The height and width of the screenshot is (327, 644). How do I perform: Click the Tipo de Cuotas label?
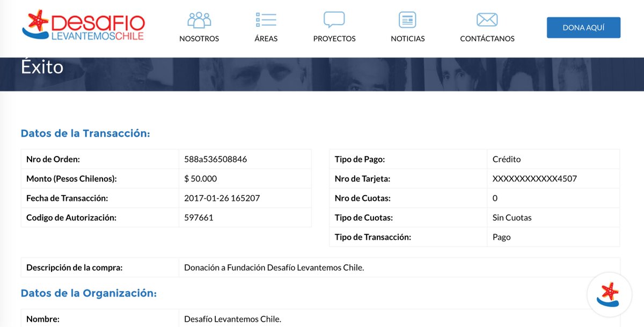point(364,218)
